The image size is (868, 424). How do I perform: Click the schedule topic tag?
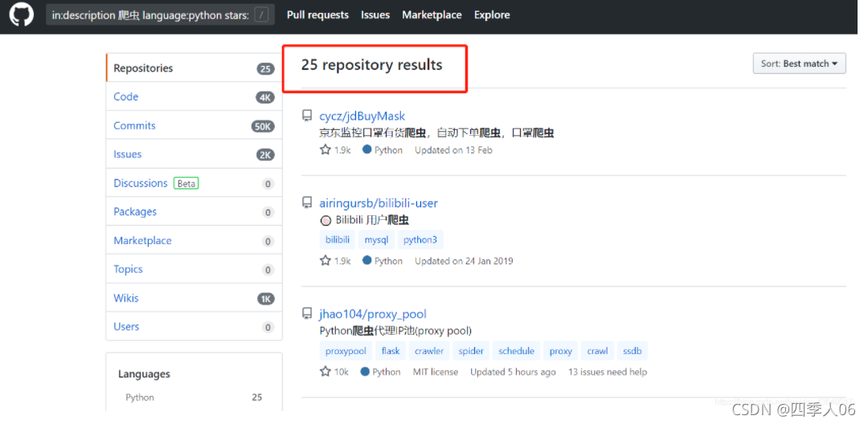click(517, 351)
